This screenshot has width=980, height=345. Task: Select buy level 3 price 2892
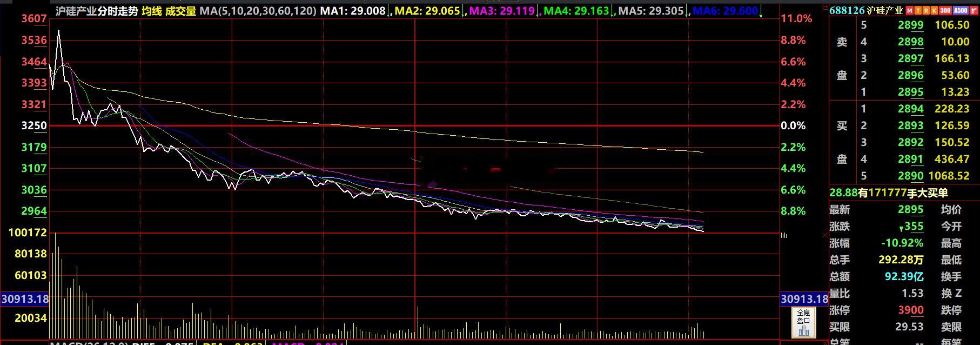point(910,142)
